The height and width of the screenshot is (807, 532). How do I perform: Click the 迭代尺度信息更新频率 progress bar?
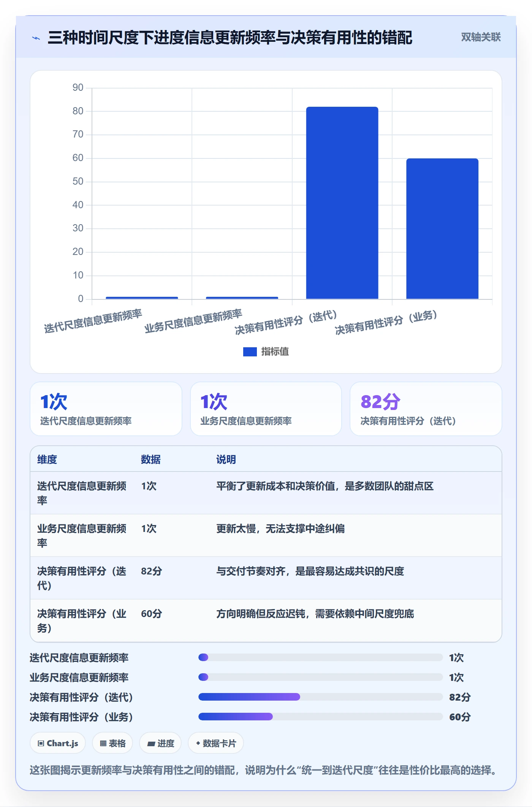pos(320,657)
